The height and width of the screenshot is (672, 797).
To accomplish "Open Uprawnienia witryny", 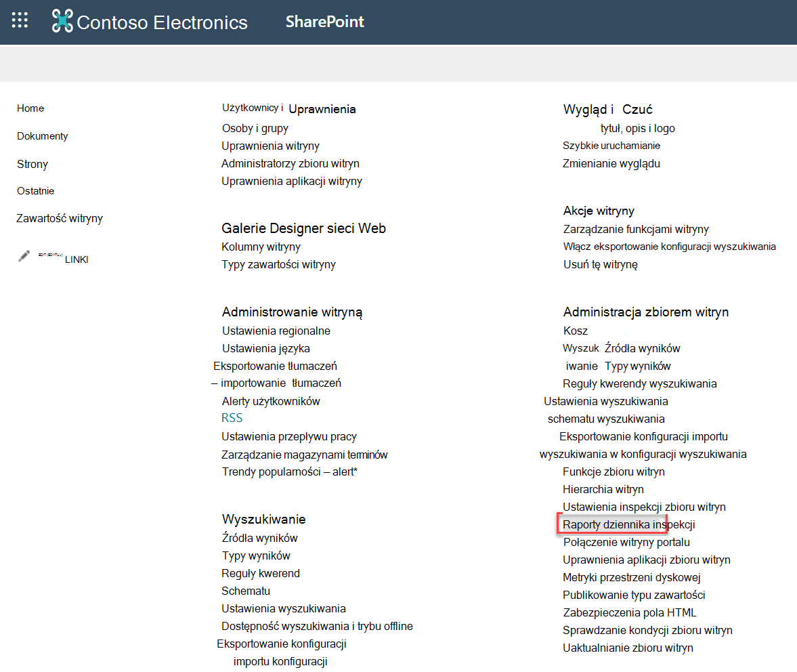I will coord(270,146).
